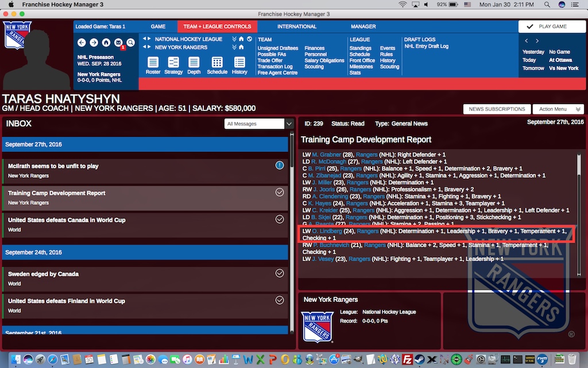588x368 pixels.
Task: Open Free Agent Centre menu entry
Action: [277, 73]
